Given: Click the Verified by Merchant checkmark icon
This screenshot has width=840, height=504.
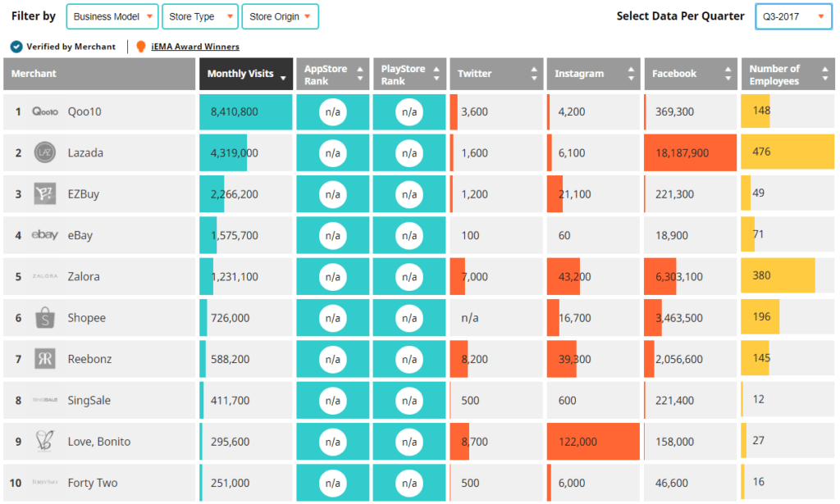Looking at the screenshot, I should [x=16, y=47].
